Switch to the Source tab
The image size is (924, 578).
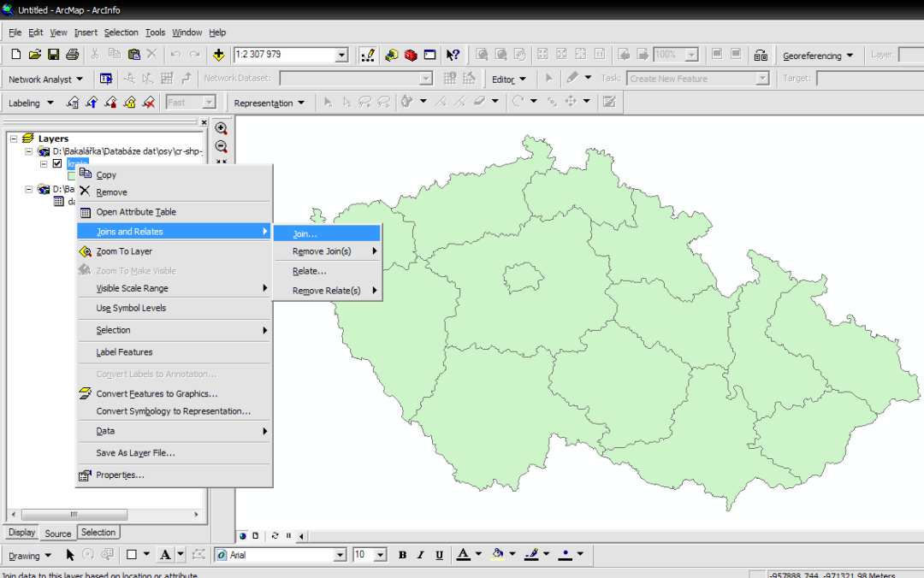pyautogui.click(x=58, y=534)
